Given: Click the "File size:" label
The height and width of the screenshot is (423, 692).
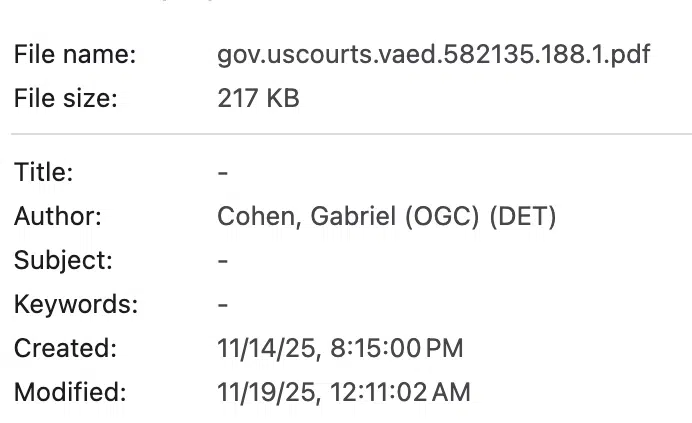Looking at the screenshot, I should click(66, 98).
